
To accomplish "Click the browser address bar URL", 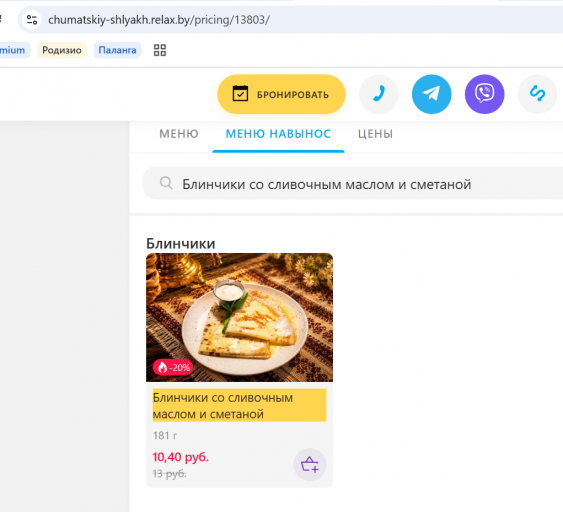I will tap(159, 20).
